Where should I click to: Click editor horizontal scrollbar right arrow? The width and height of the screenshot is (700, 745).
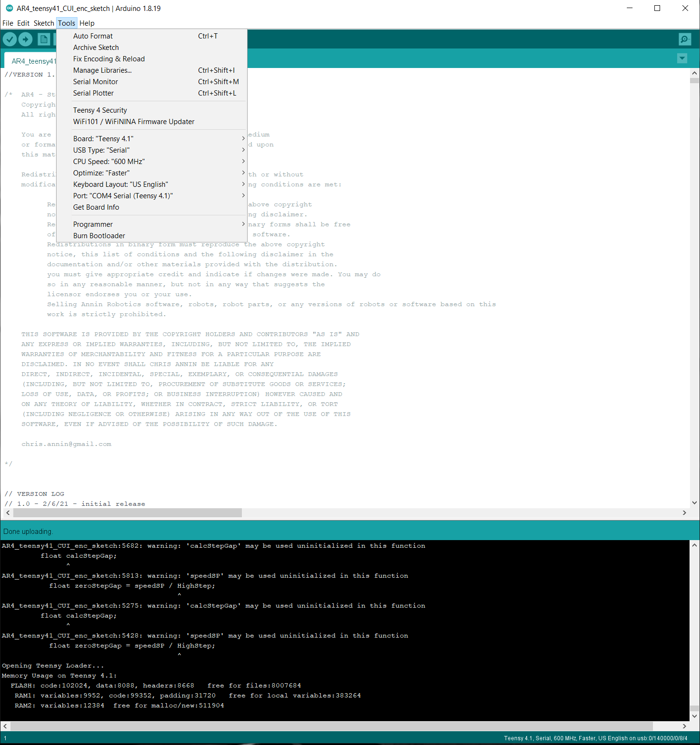[684, 513]
